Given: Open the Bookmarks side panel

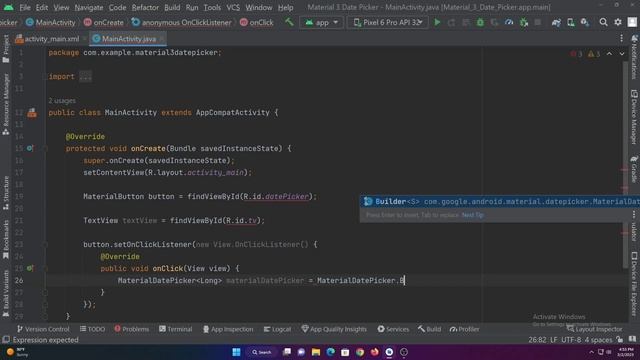Looking at the screenshot, I should point(6,240).
